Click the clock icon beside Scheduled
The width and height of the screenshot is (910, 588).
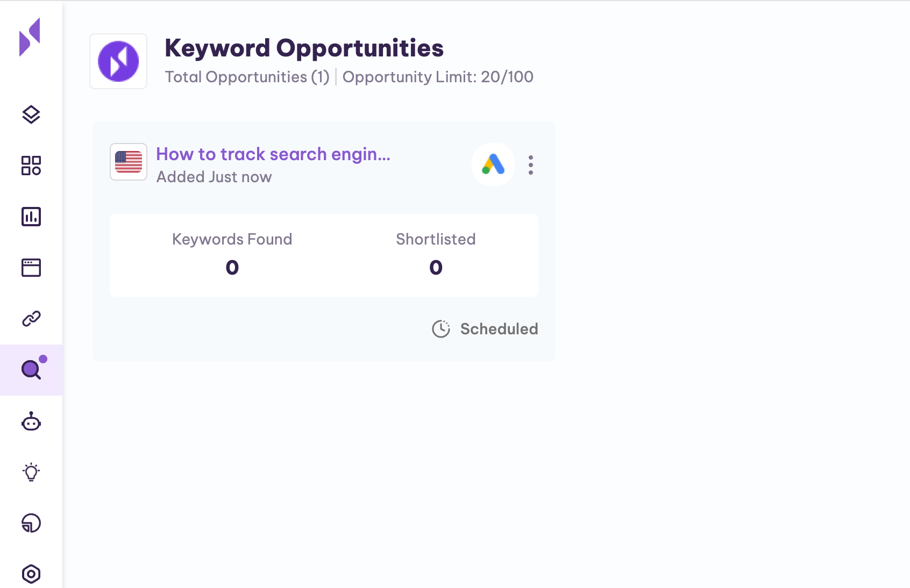[441, 328]
